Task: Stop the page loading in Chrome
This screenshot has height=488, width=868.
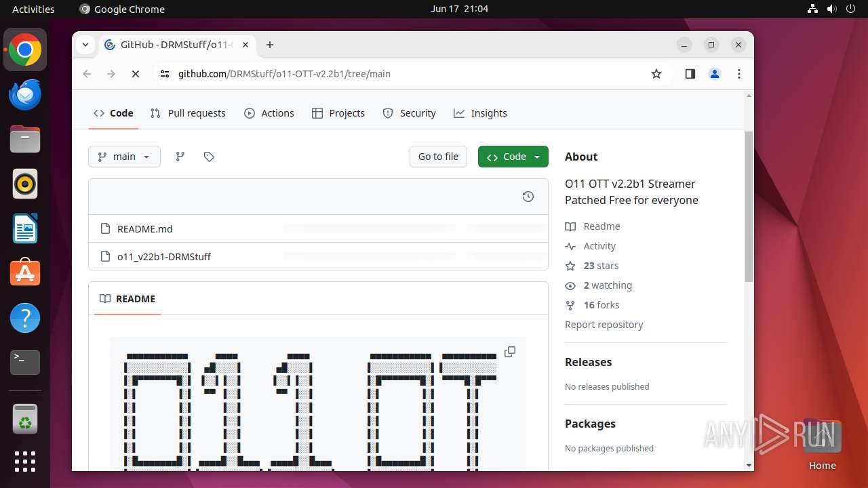Action: (136, 74)
